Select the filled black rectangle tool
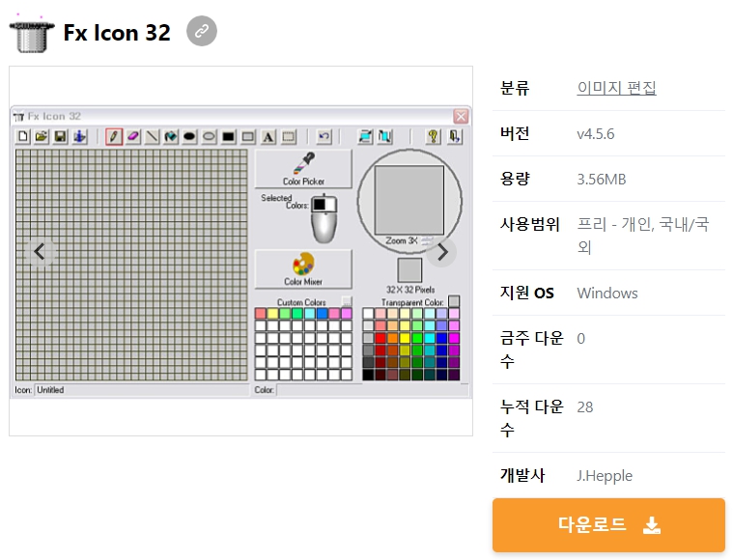Screen dimensions: 733x560 229,136
